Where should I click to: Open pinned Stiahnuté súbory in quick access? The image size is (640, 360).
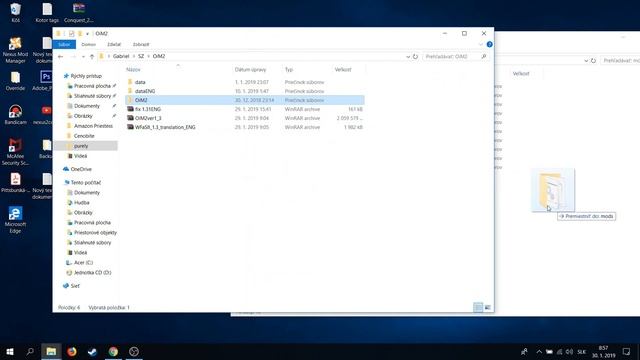[x=92, y=96]
